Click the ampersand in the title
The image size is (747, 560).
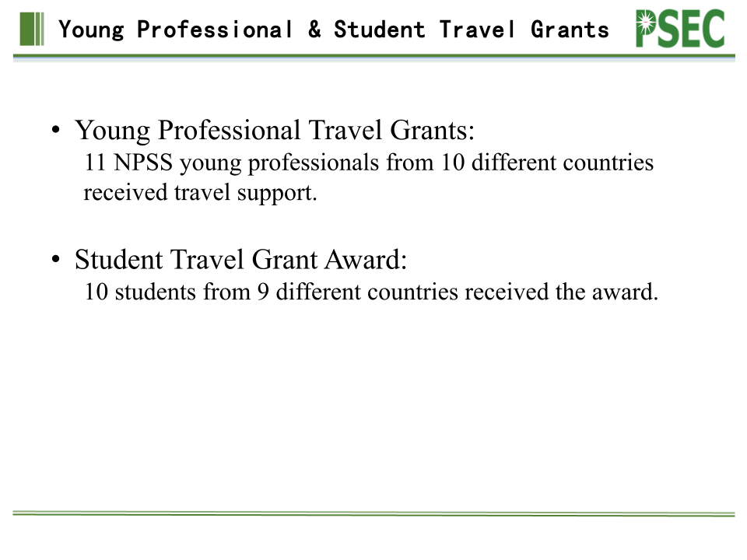[314, 29]
